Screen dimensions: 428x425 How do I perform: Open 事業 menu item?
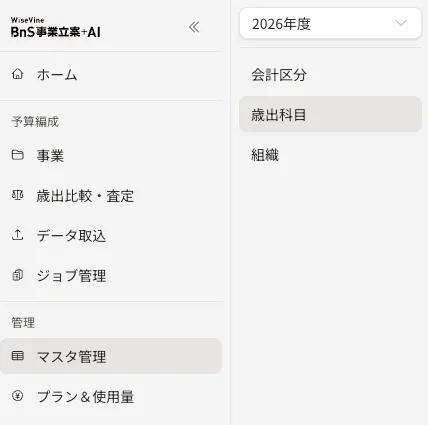111,155
